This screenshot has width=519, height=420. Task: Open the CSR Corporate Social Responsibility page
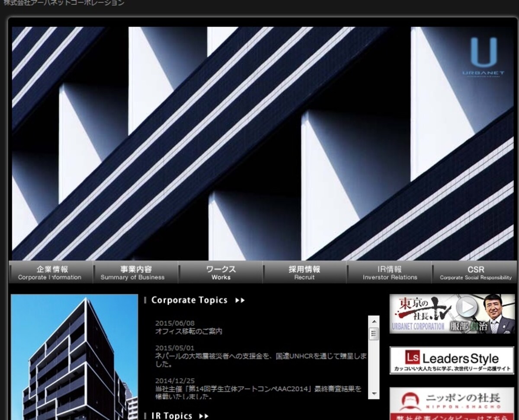[475, 273]
